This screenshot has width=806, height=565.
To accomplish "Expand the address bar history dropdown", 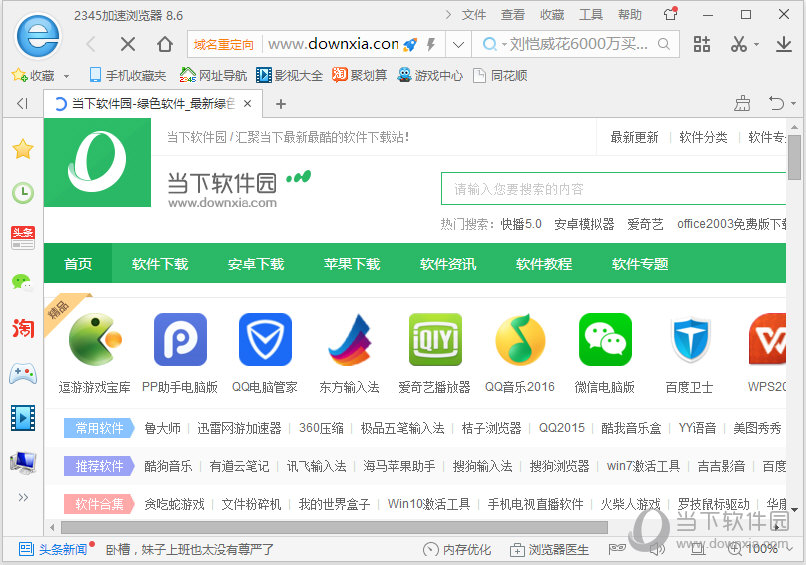I will (458, 44).
